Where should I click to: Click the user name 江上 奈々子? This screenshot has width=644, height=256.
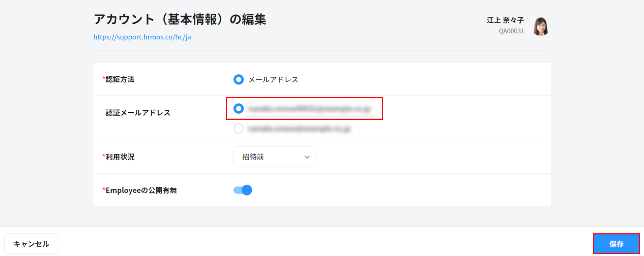[505, 20]
